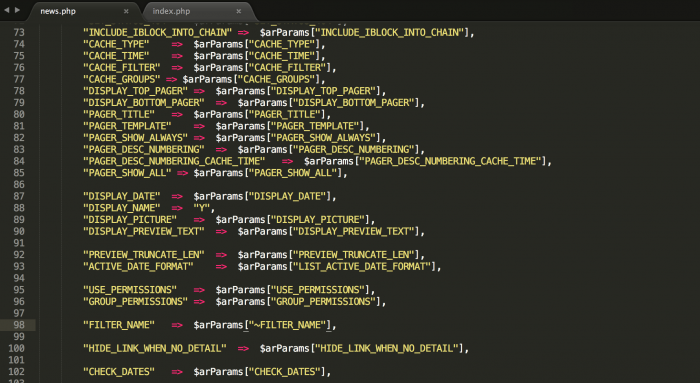Click "ACTIVE_DATE_FORMAT" key on line 93

point(138,266)
